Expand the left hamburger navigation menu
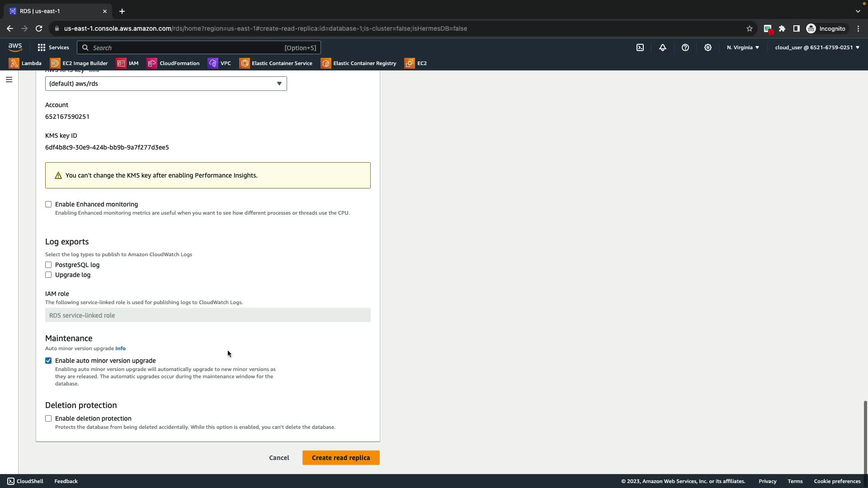This screenshot has width=868, height=488. point(9,80)
